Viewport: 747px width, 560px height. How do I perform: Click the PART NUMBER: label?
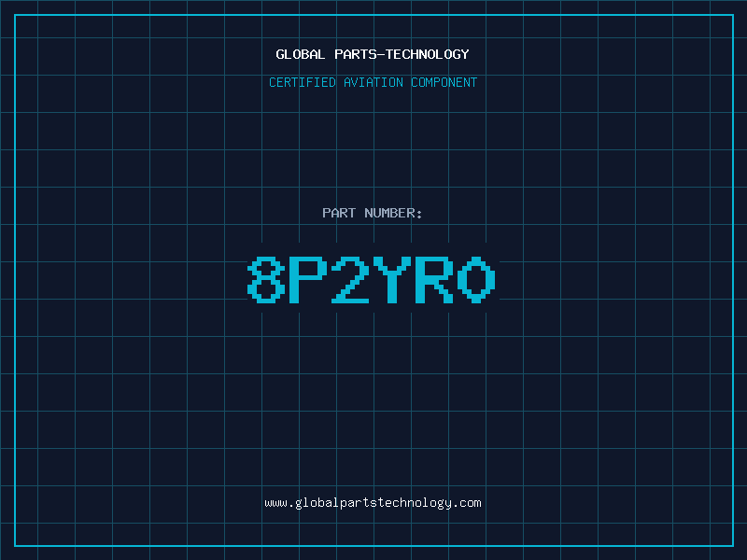[x=373, y=213]
